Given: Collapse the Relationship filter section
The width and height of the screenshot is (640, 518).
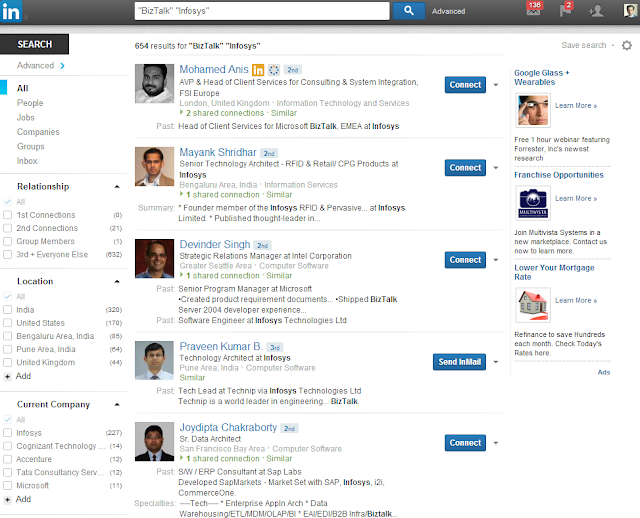Looking at the screenshot, I should coord(117,187).
